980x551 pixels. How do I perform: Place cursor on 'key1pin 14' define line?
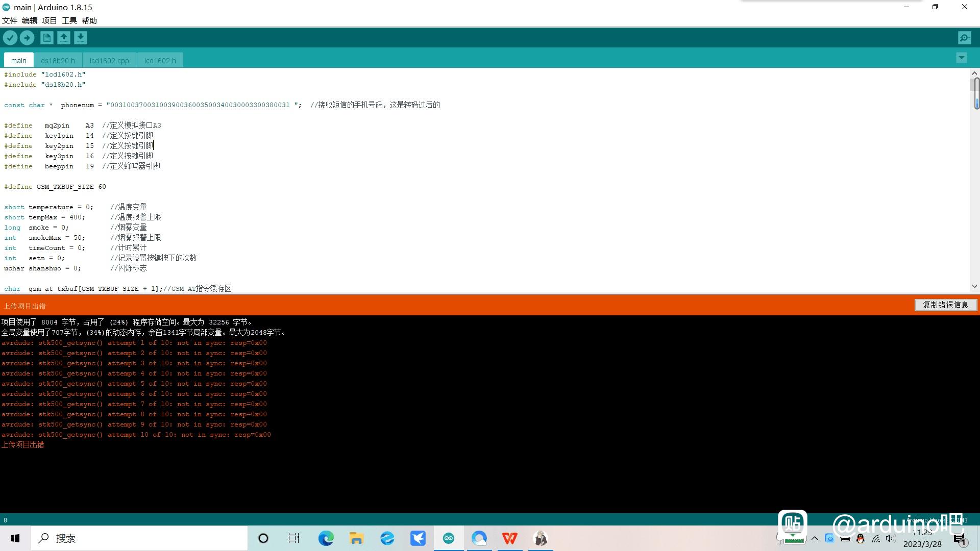(79, 136)
